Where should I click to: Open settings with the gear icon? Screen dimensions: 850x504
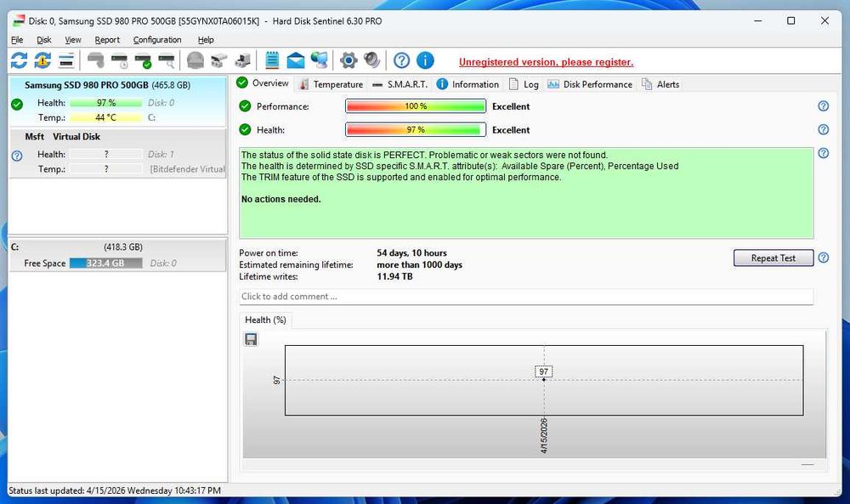(x=348, y=60)
